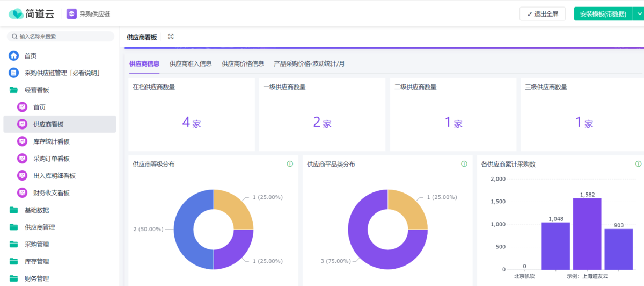Click info icon on 供应商平品类分布 chart

(464, 164)
